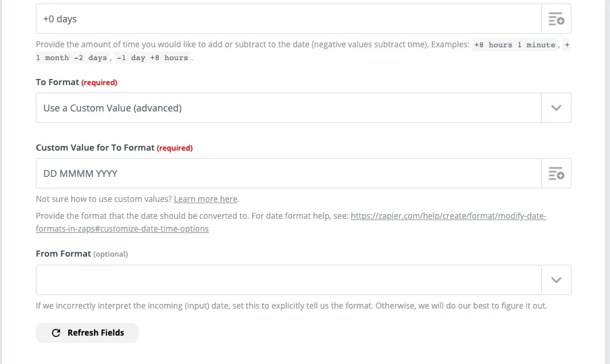The height and width of the screenshot is (364, 610).
Task: Expand the To Format dropdown chevron
Action: 557,108
